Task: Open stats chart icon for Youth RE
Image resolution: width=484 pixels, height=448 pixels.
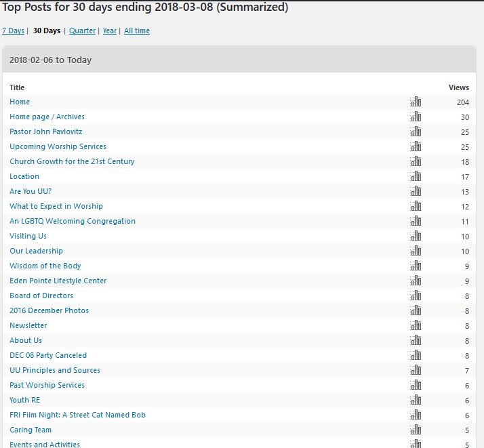Action: 416,400
